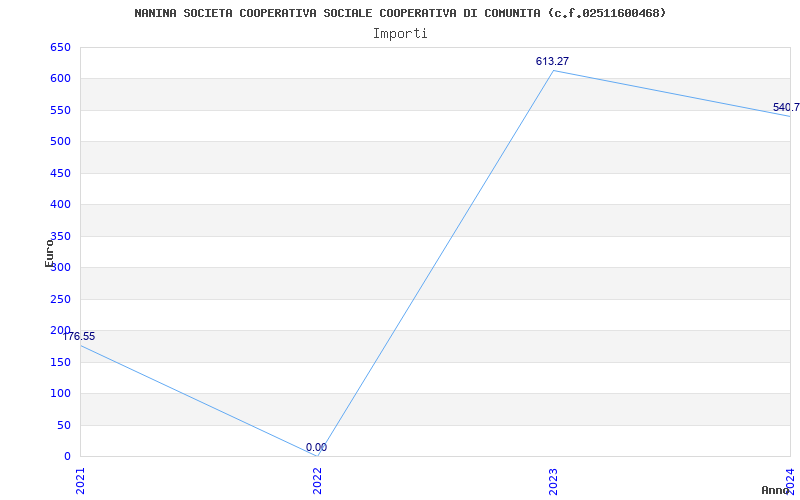
Task: Click the 250 y-axis tick label
Action: point(60,299)
